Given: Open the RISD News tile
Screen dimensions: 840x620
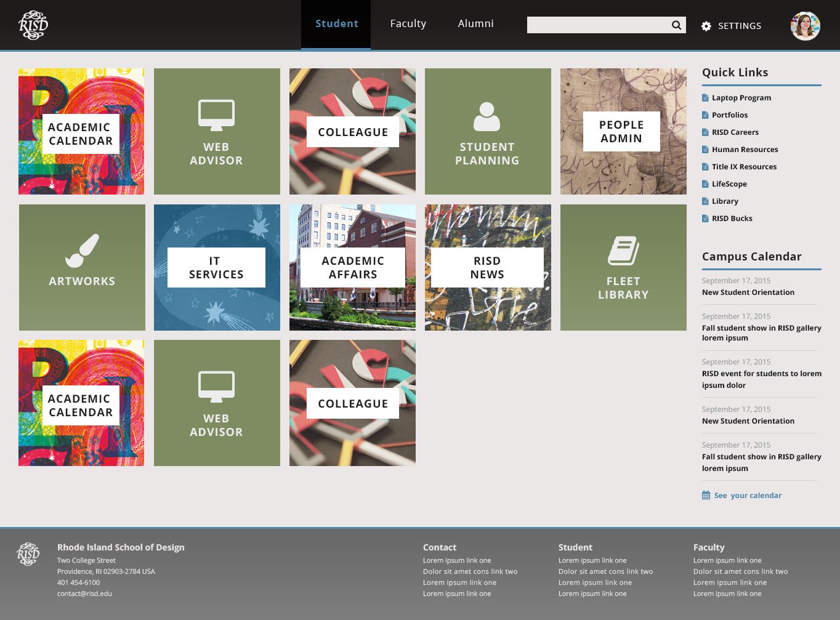Looking at the screenshot, I should tap(488, 267).
